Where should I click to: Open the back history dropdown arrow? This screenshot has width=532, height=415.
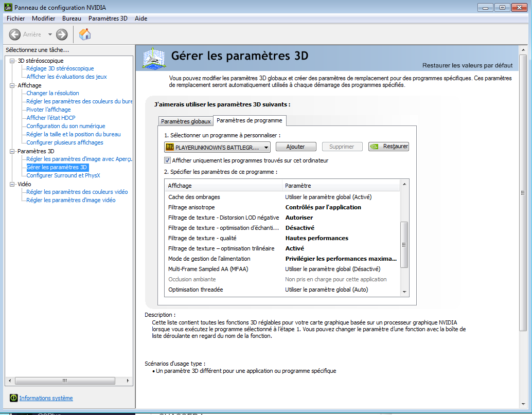point(50,34)
